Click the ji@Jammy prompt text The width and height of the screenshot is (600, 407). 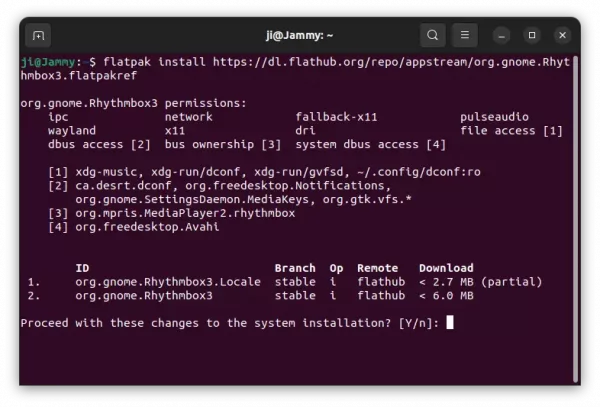point(48,62)
